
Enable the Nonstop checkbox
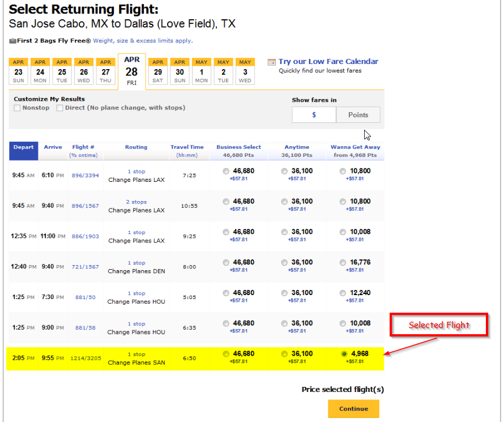pyautogui.click(x=17, y=108)
